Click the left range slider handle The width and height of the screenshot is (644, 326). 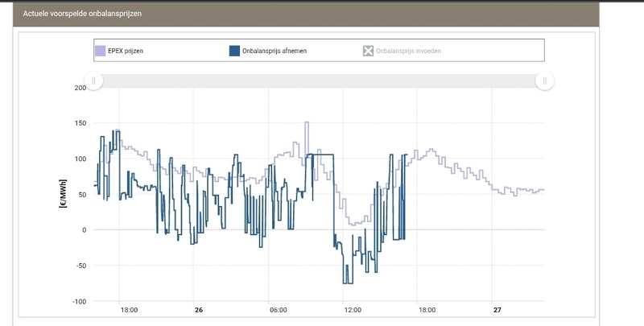click(94, 80)
